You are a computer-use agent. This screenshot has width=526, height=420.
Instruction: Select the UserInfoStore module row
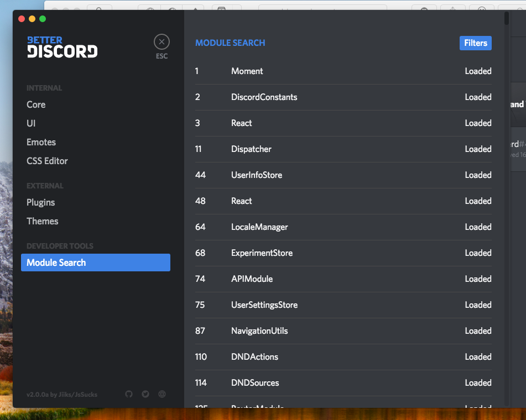pyautogui.click(x=343, y=175)
